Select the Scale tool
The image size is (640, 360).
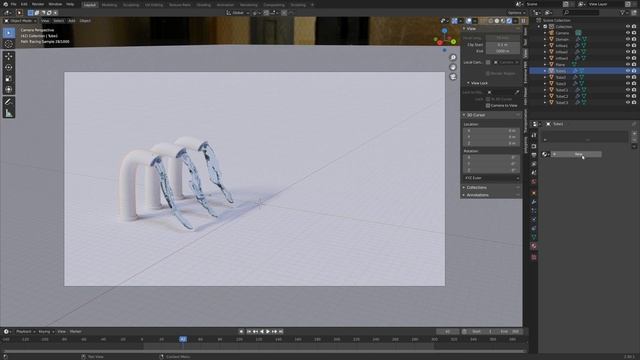9,78
